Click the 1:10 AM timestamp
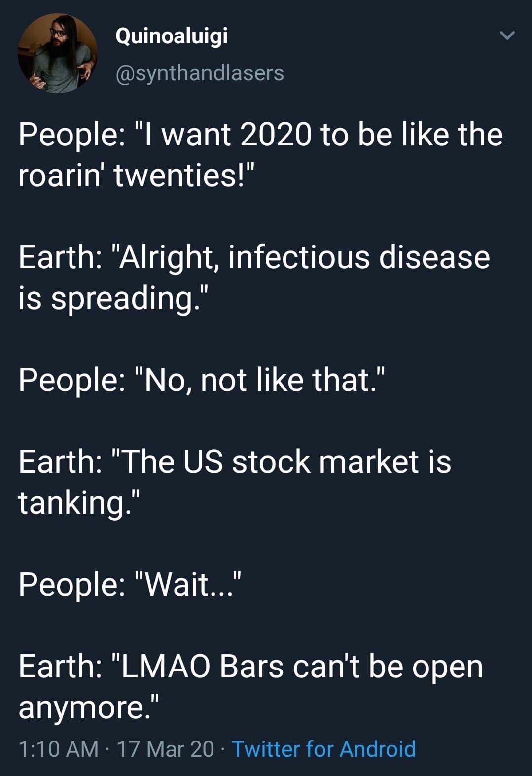The image size is (532, 776). tap(58, 748)
